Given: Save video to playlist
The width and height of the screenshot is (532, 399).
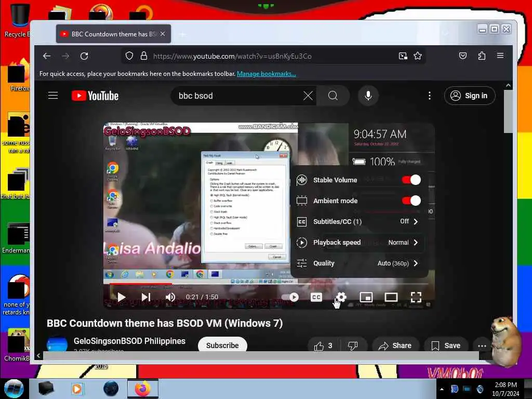Looking at the screenshot, I should 446,345.
